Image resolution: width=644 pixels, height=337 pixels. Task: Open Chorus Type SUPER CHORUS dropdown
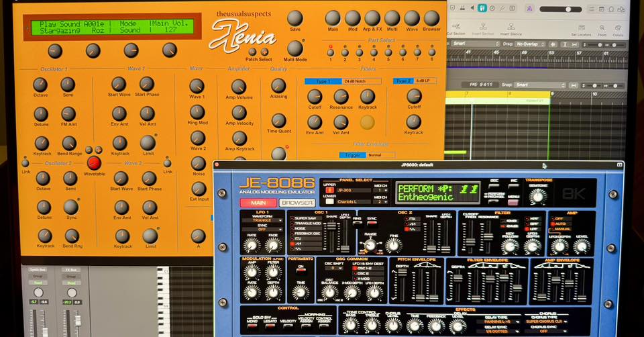pos(546,322)
